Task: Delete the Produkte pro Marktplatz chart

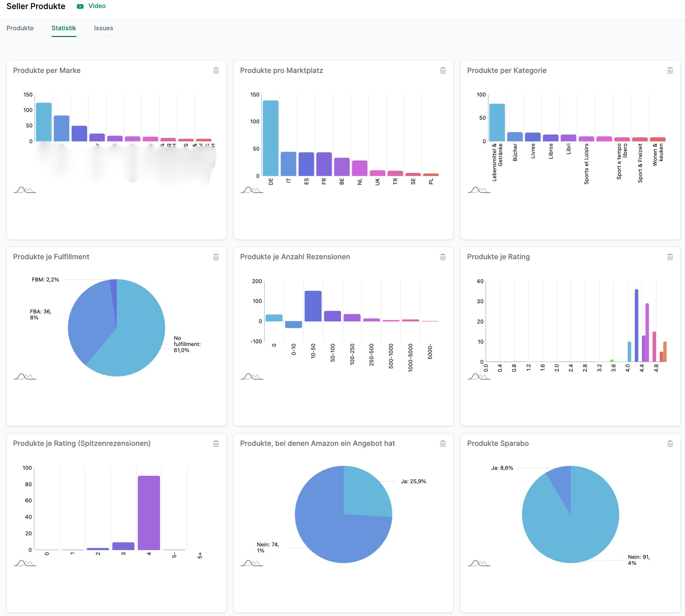Action: (442, 70)
